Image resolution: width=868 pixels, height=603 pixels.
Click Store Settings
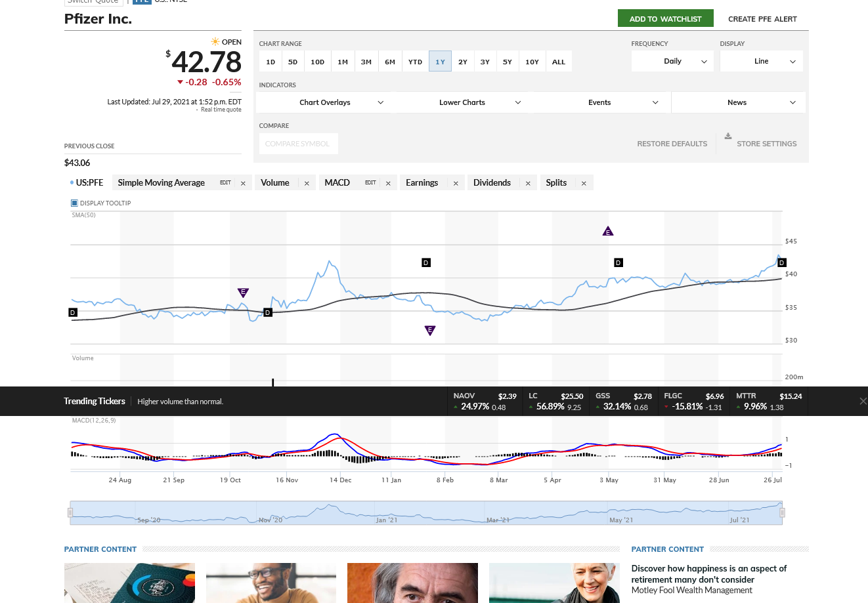click(766, 144)
